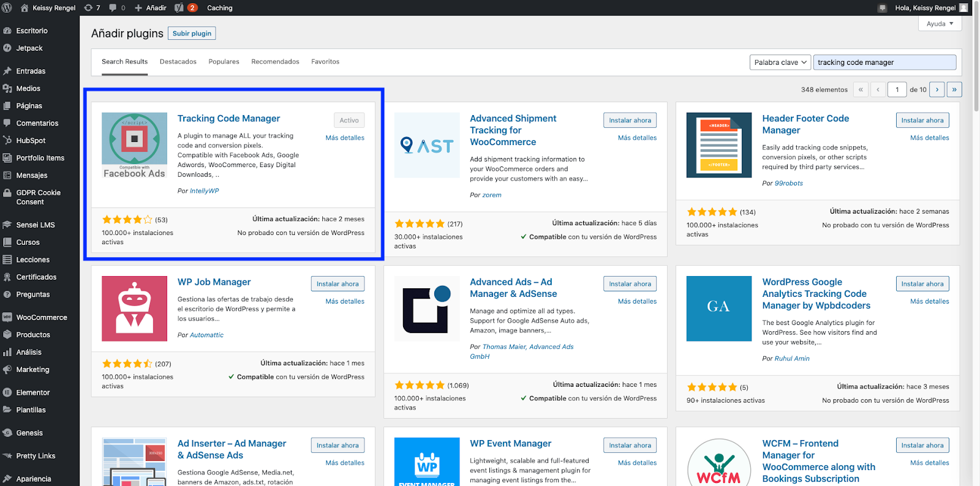Open Header Footer Code Manager thumbnail
This screenshot has width=980, height=486.
tap(719, 145)
